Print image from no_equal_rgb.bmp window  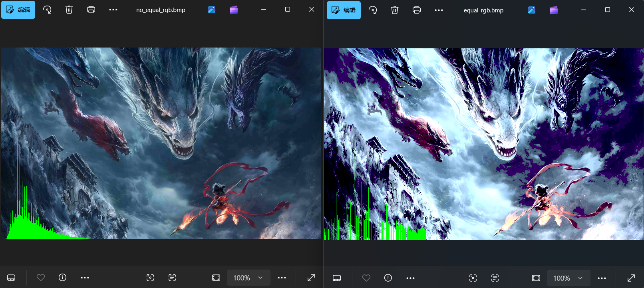pos(91,10)
